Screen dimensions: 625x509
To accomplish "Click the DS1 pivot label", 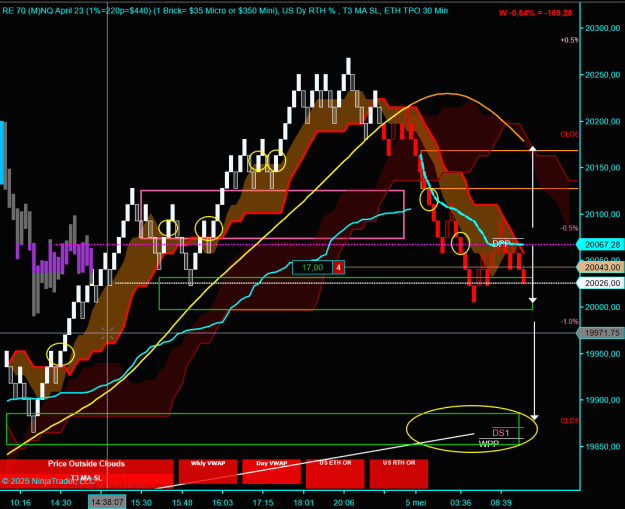I will point(501,433).
